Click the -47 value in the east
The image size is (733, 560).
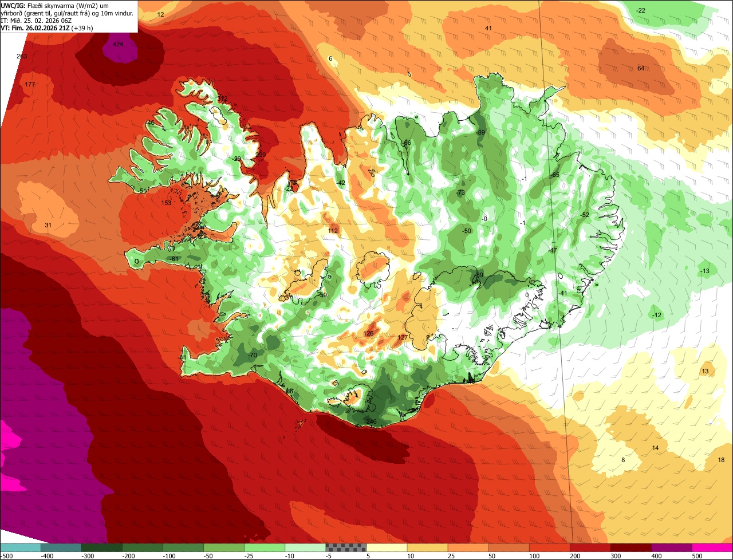pyautogui.click(x=552, y=251)
